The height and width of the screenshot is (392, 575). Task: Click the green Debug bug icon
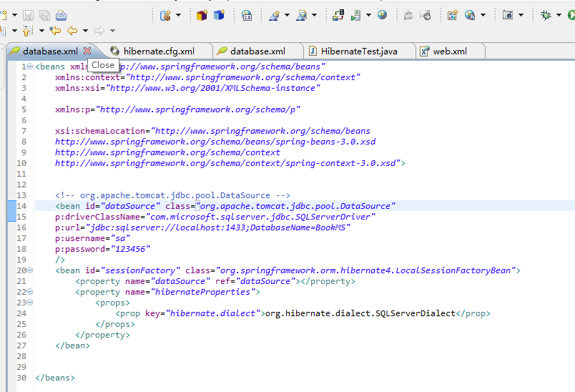point(546,16)
